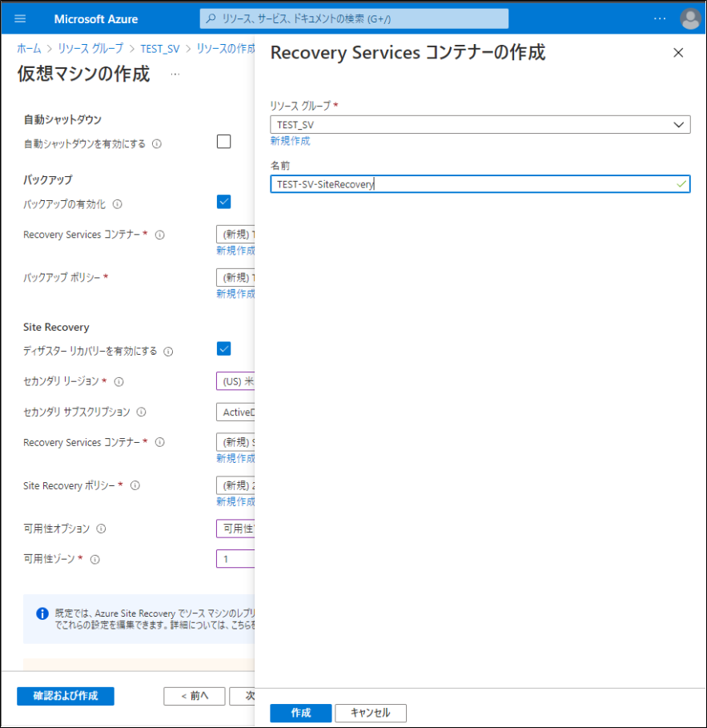This screenshot has height=728, width=707.
Task: Click the 自動シャットダウン section heading
Action: pyautogui.click(x=62, y=120)
